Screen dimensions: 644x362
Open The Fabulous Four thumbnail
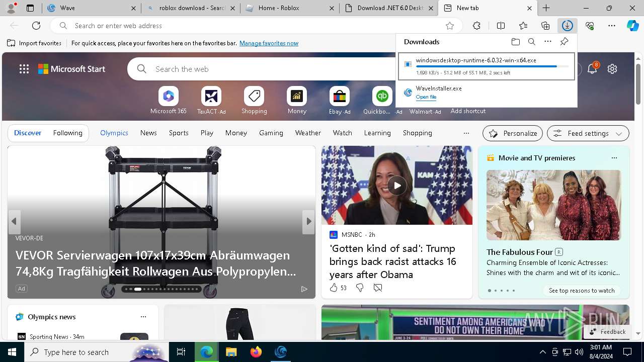click(x=553, y=205)
